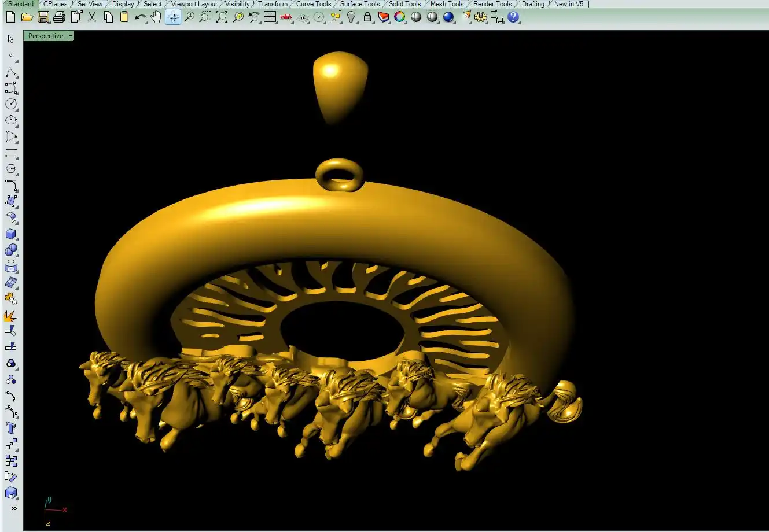Click the Zoom Extents icon
Screen dimensions: 769x532
tap(222, 17)
